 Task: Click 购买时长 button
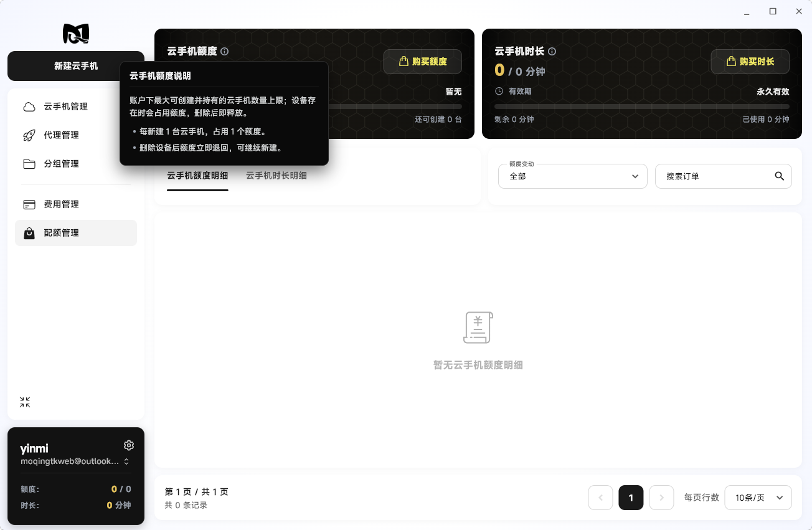tap(750, 62)
